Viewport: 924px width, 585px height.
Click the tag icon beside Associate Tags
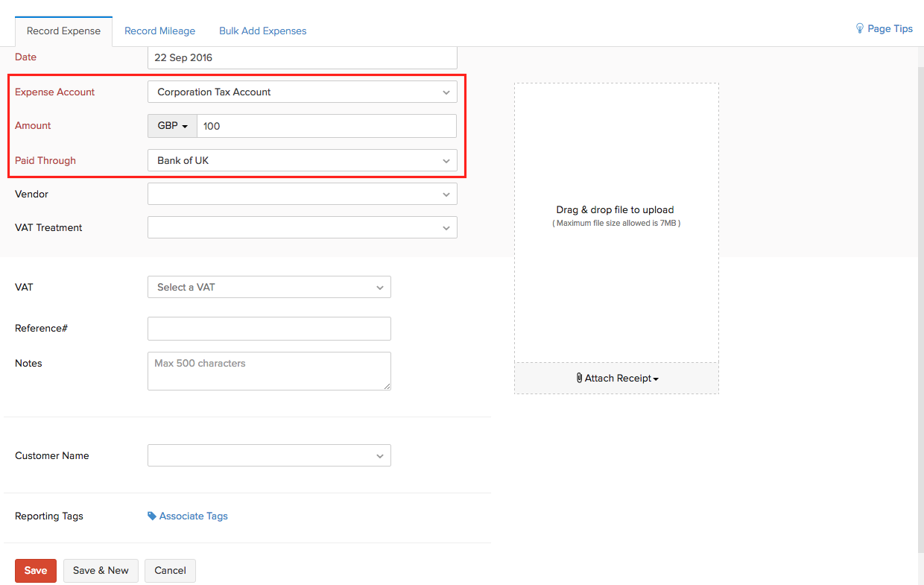[x=152, y=516]
